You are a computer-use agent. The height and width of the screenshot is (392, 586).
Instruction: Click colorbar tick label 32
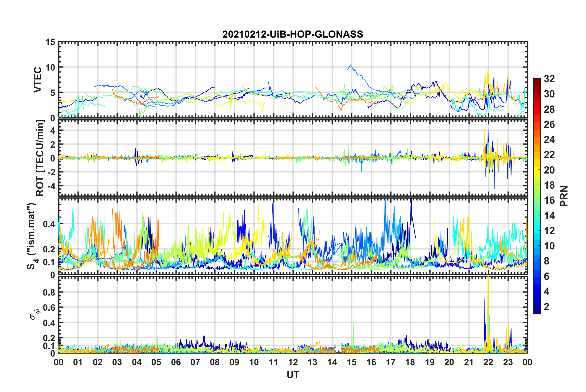click(549, 79)
